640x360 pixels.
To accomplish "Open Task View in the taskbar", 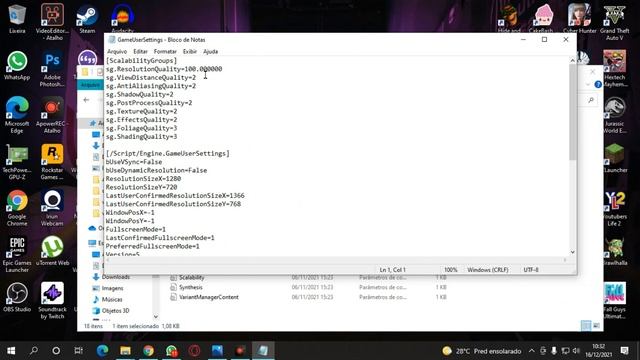I will [78, 351].
